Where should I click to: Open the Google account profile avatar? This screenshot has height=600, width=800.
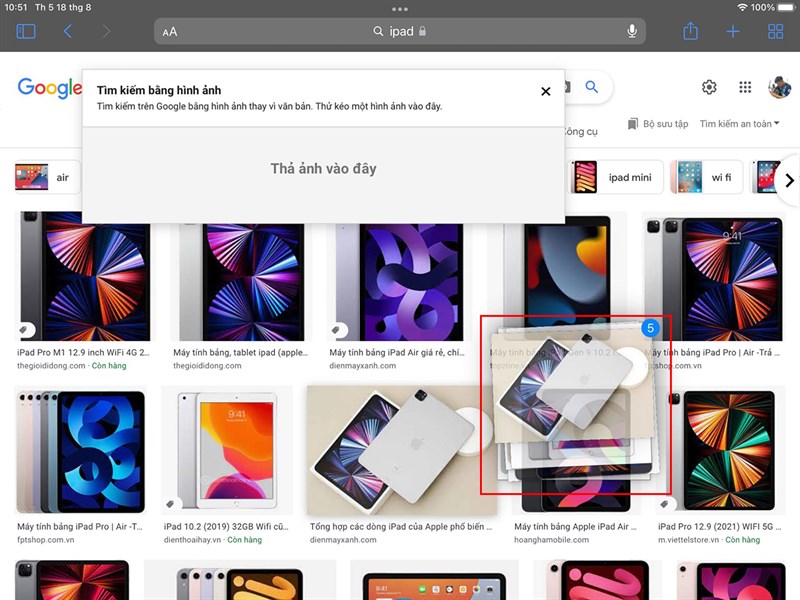pos(778,88)
